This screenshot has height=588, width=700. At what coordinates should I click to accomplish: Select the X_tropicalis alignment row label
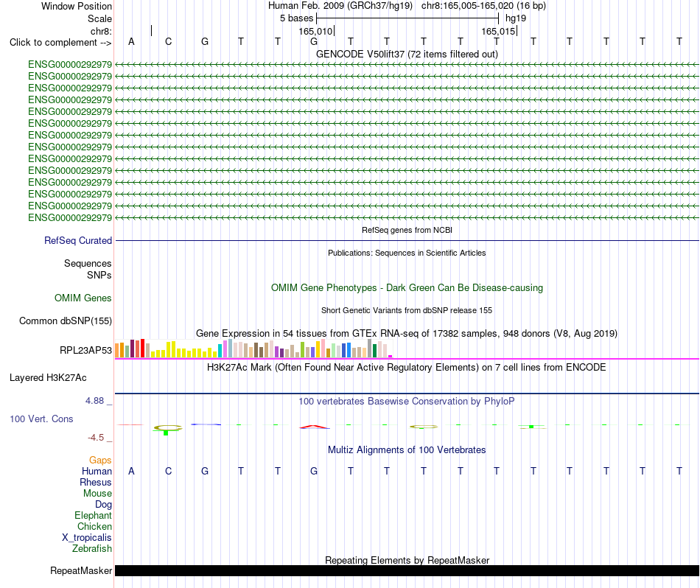87,538
